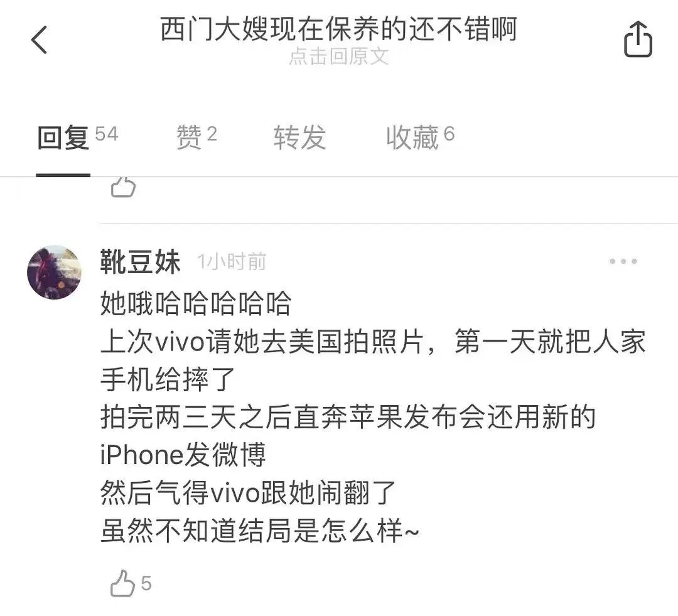Tap 点击回原文 to return to the post
The image size is (678, 616).
pos(339,57)
